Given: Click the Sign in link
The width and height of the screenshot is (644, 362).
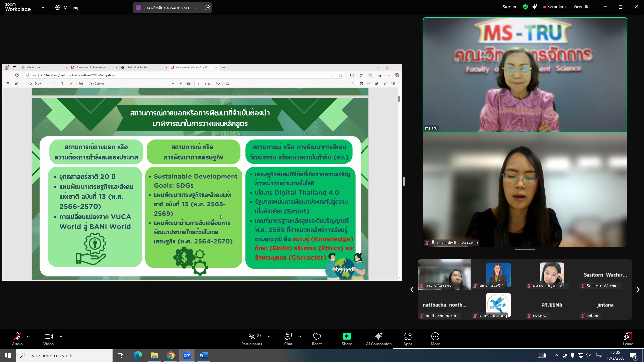Looking at the screenshot, I should pos(509,7).
